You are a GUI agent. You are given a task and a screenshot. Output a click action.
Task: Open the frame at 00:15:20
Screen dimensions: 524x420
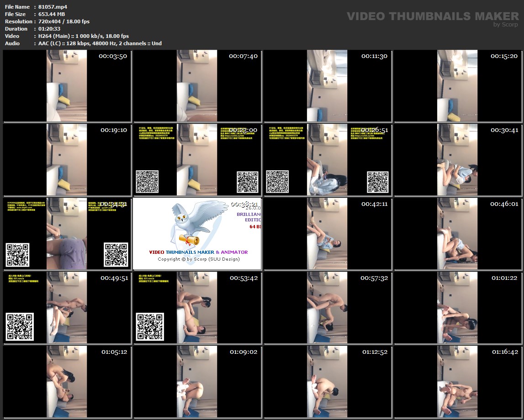click(457, 86)
